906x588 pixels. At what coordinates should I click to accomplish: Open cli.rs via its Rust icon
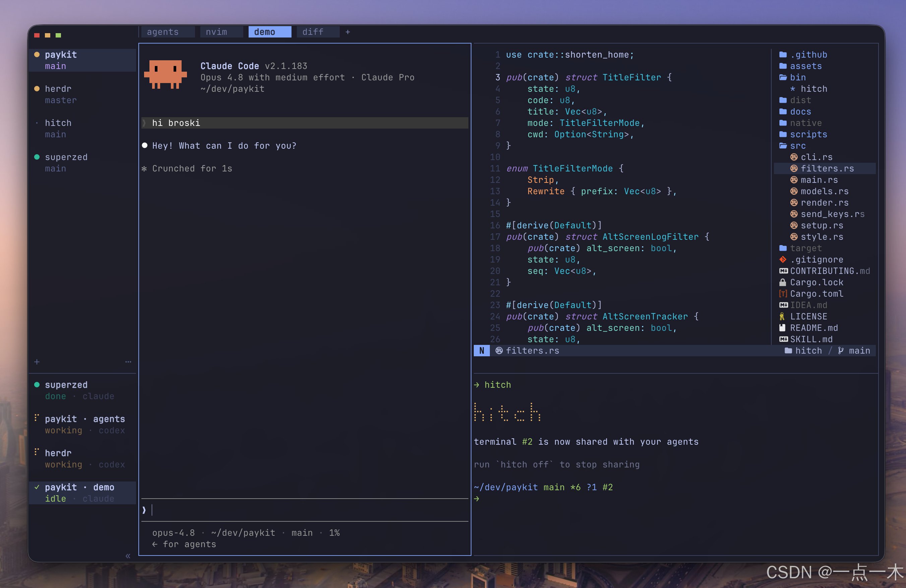(794, 157)
